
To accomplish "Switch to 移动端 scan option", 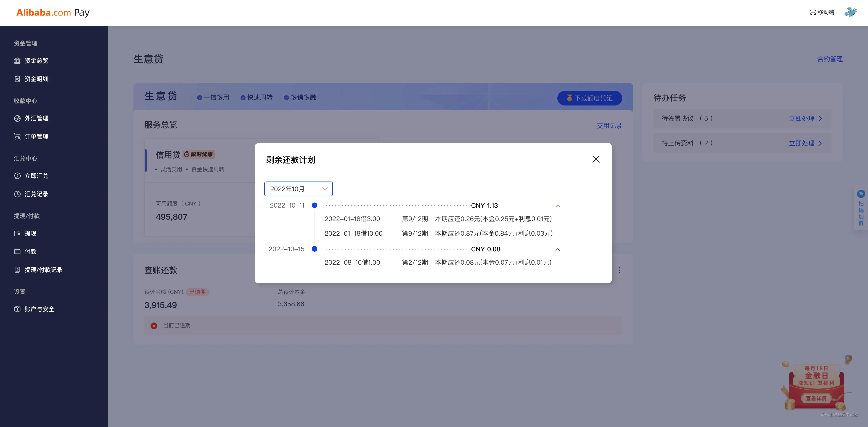I will click(x=822, y=12).
